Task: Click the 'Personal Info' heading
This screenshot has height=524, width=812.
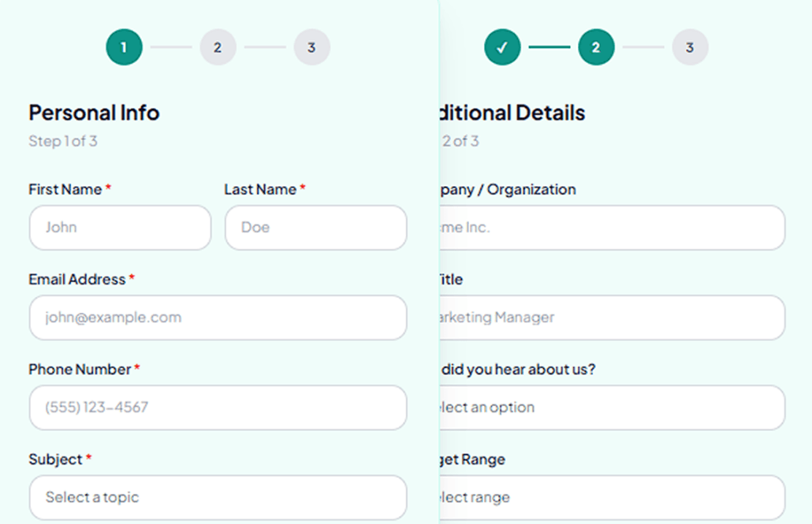Action: [x=94, y=113]
